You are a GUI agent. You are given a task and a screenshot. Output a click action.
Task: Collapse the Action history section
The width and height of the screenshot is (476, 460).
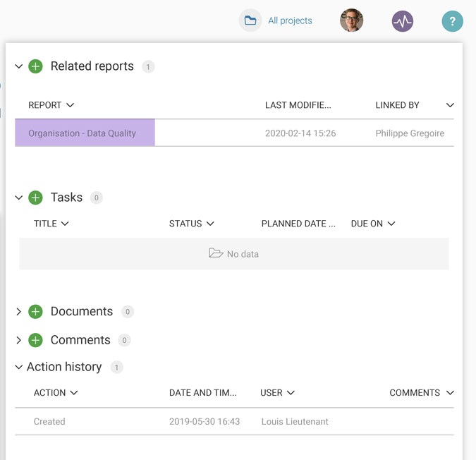(19, 367)
